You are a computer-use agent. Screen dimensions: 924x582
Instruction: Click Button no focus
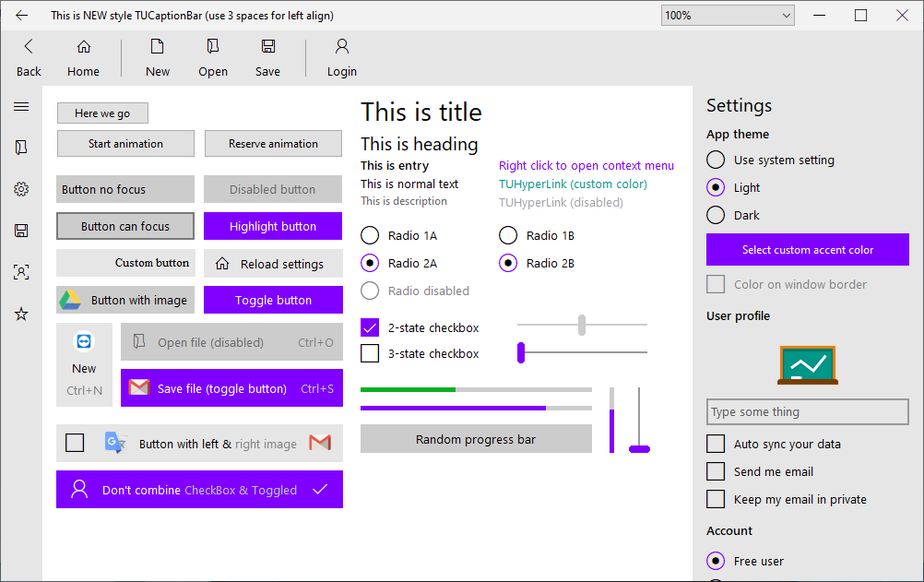[125, 189]
